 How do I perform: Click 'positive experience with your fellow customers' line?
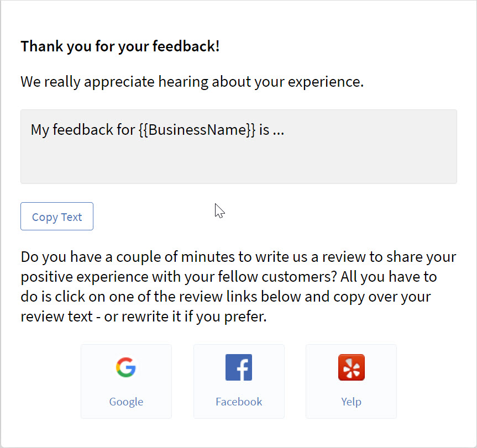point(179,277)
